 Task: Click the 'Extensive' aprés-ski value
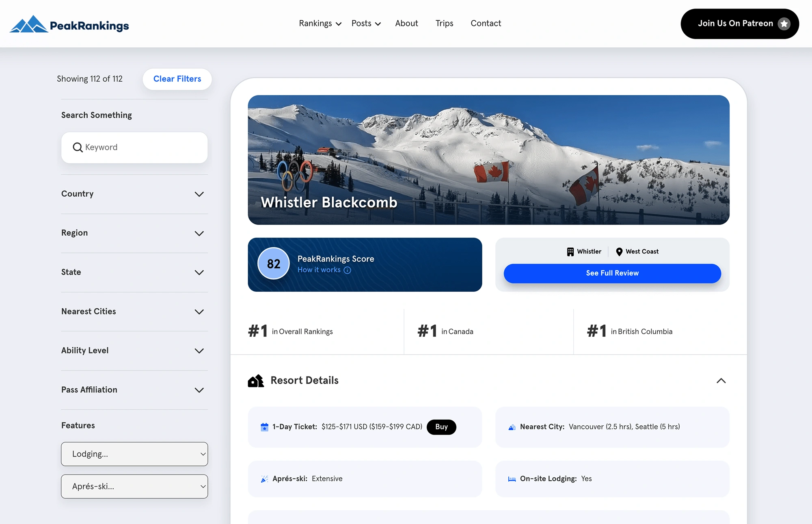point(327,479)
